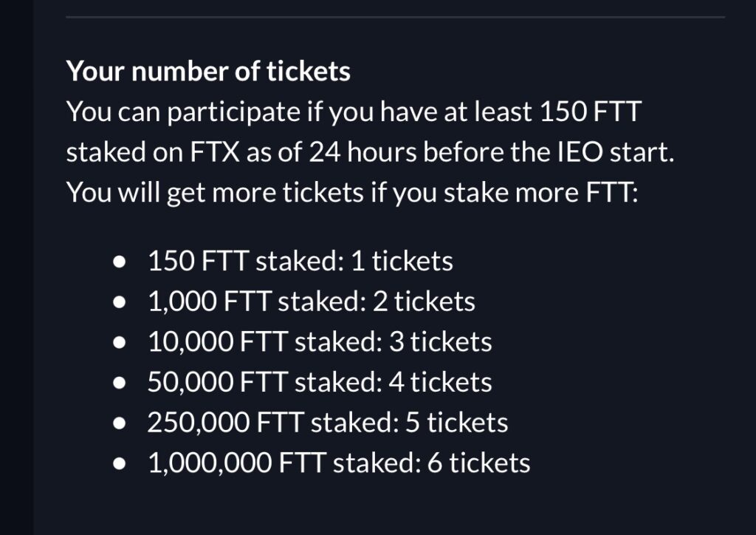The height and width of the screenshot is (535, 756).
Task: Click the word "FTX" in the paragraph
Action: [215, 152]
